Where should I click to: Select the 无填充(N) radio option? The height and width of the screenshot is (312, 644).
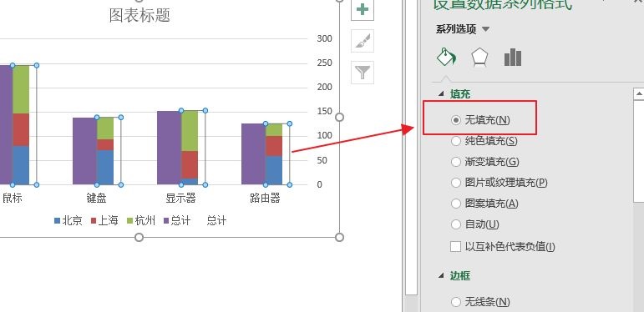[480, 120]
